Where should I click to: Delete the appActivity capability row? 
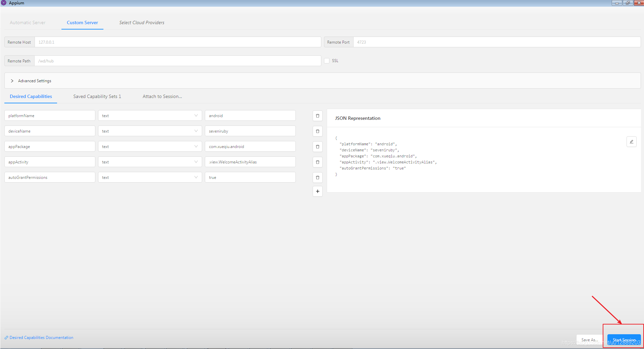pos(317,162)
